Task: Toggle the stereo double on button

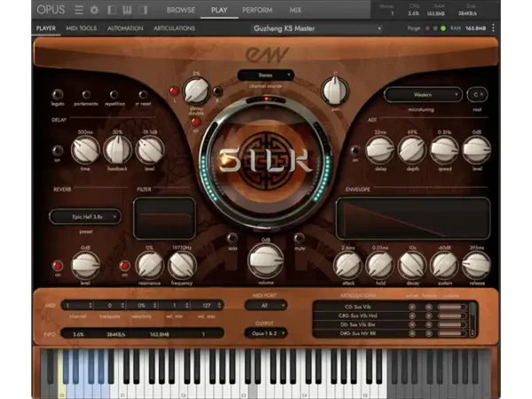Action: (x=196, y=121)
